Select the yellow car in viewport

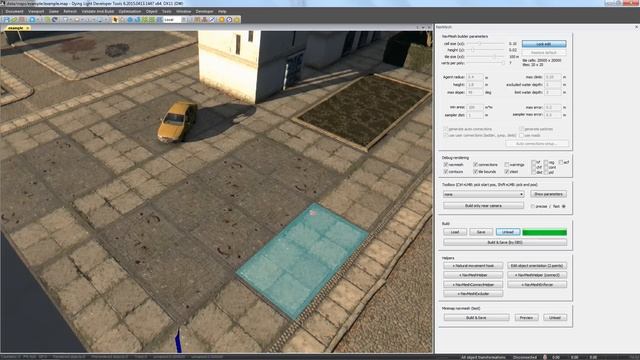click(177, 122)
